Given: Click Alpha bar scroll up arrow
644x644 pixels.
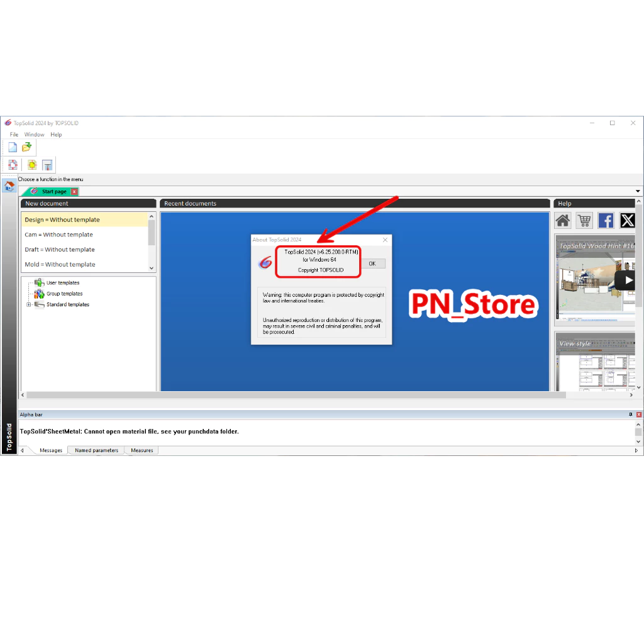Looking at the screenshot, I should pos(638,425).
